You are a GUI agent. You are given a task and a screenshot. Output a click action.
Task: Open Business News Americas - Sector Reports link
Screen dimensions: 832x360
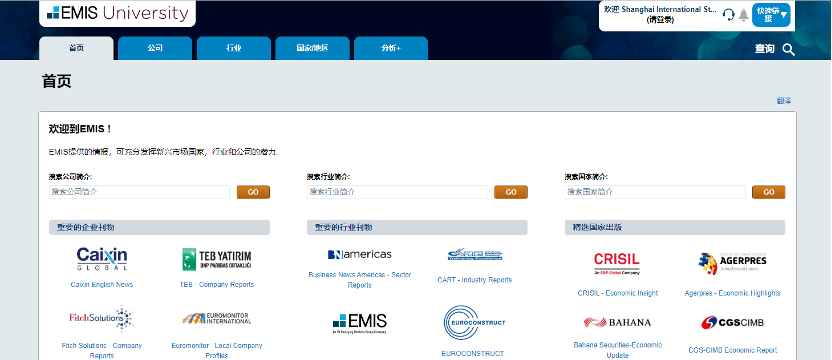[x=360, y=280]
